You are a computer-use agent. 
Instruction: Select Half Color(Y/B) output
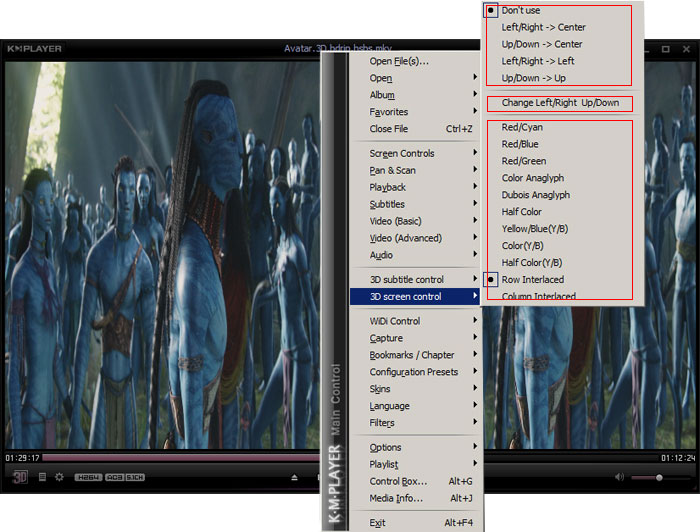pos(564,263)
